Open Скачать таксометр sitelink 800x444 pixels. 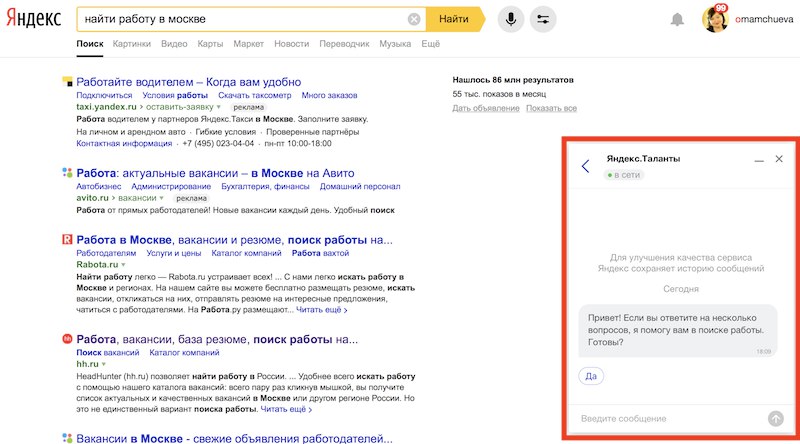255,95
